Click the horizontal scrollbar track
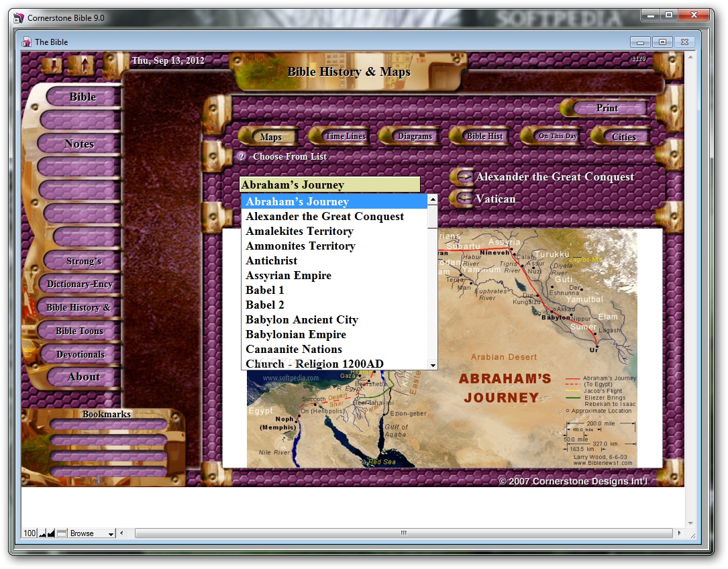Screen dimensions: 728x569 (403, 533)
